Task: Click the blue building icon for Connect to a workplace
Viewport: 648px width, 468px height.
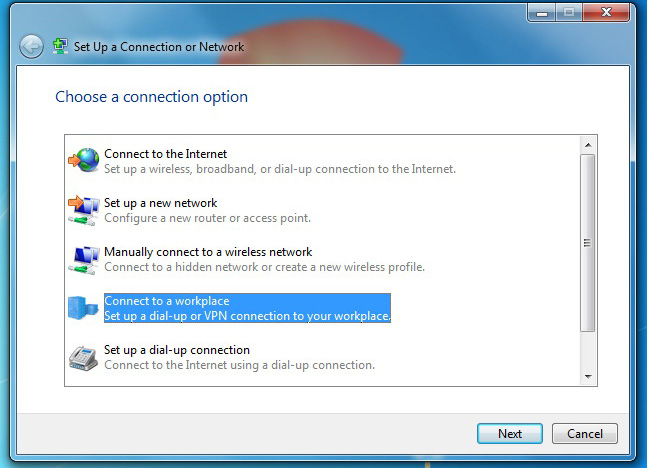Action: tap(83, 308)
